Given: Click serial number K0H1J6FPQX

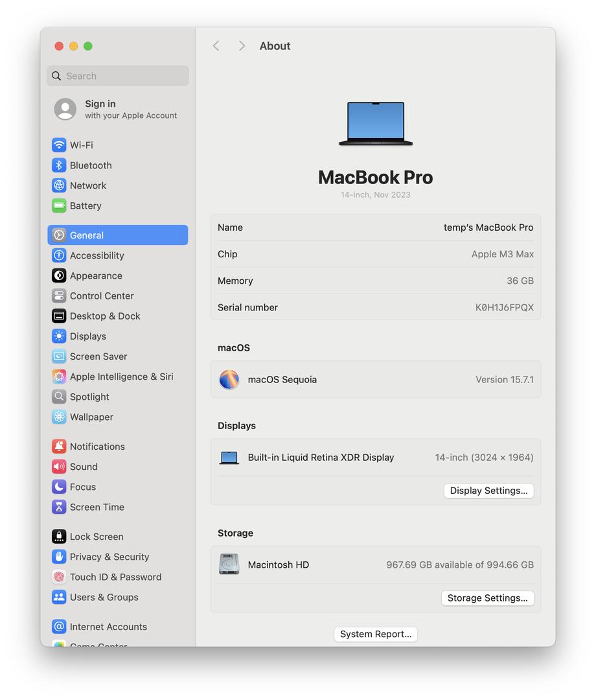Looking at the screenshot, I should pyautogui.click(x=505, y=308).
